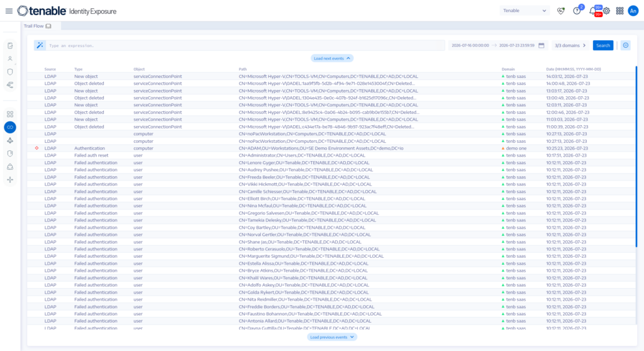Open the health check heartbeat icon

(560, 11)
